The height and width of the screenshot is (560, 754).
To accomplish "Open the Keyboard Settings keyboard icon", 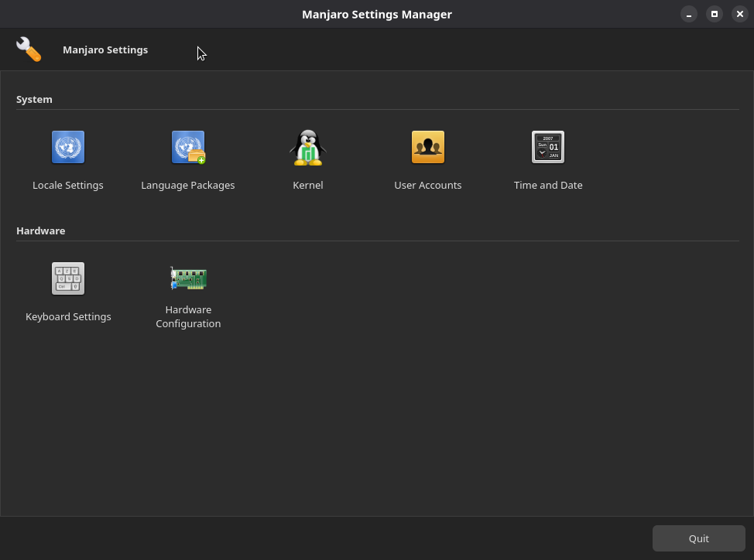I will click(x=68, y=278).
